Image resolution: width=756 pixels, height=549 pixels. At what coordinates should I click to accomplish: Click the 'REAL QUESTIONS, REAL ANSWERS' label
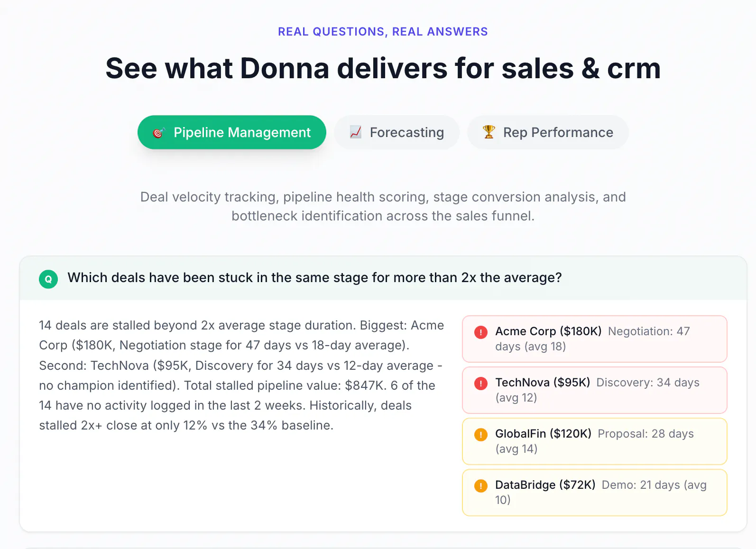click(x=383, y=32)
